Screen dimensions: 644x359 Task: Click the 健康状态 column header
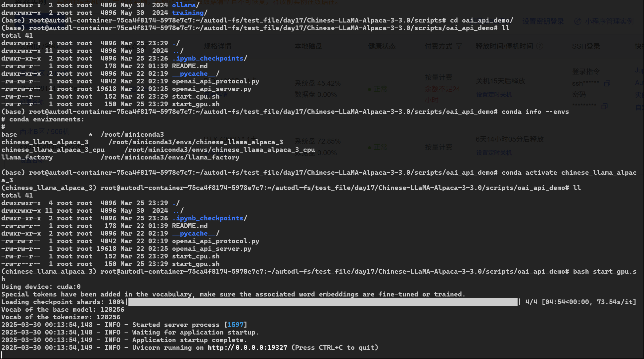click(x=382, y=46)
